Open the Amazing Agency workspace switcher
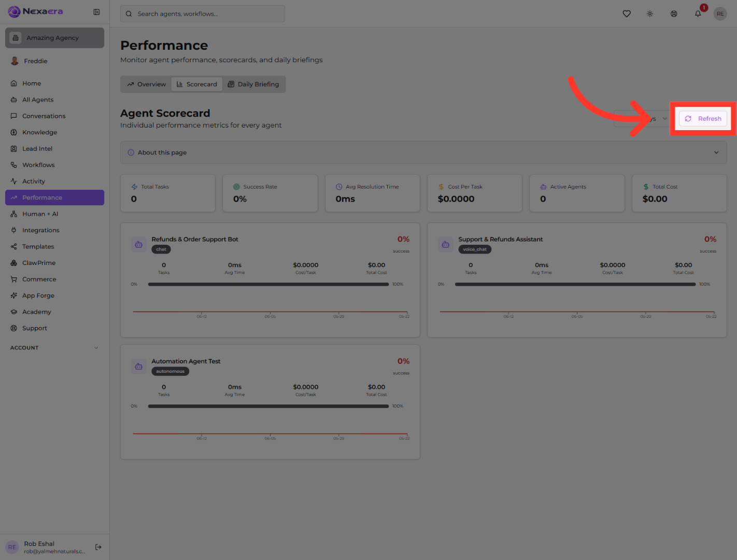 point(54,38)
